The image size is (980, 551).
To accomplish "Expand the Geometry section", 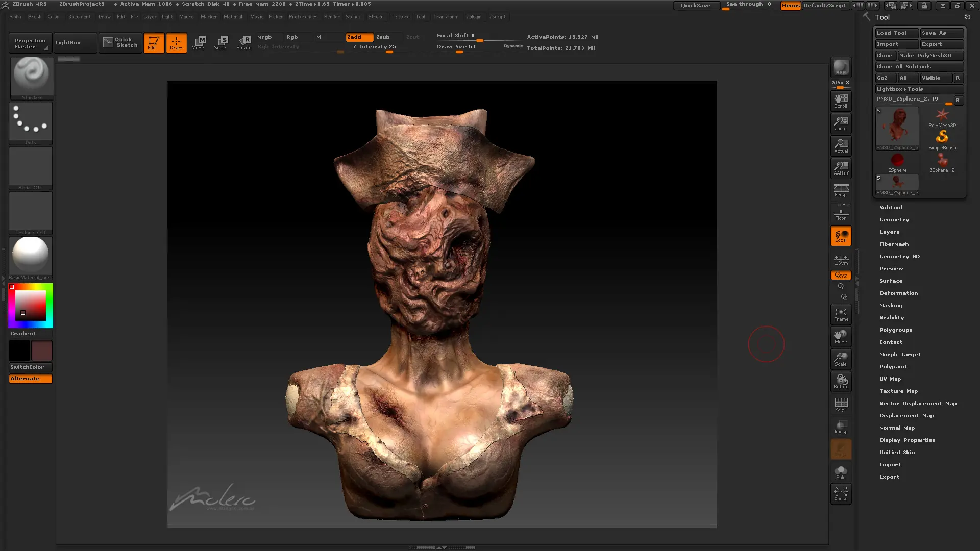I will [894, 219].
